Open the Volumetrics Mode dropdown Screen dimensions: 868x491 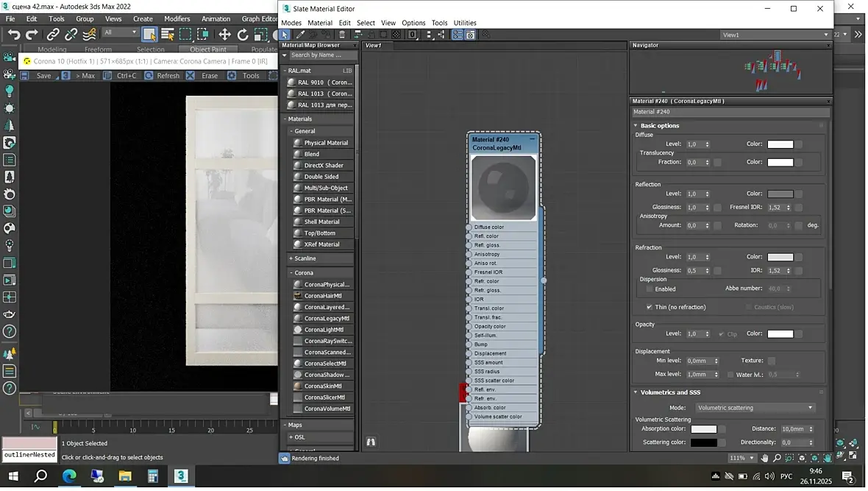pos(755,407)
